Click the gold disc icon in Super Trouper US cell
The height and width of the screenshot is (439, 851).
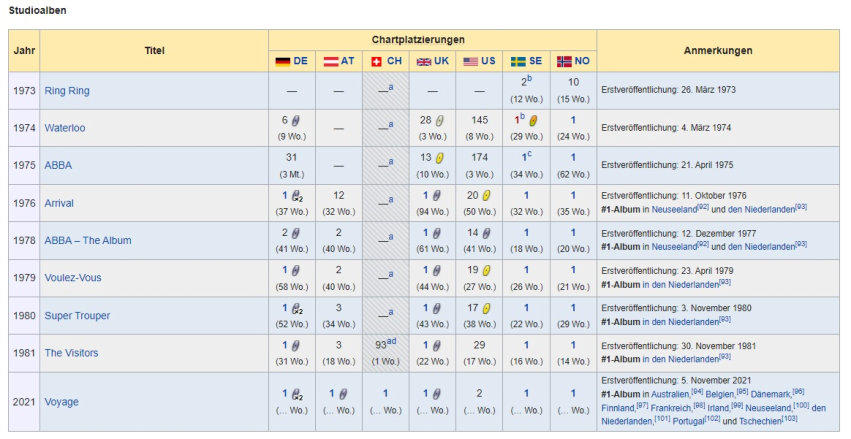(x=486, y=309)
